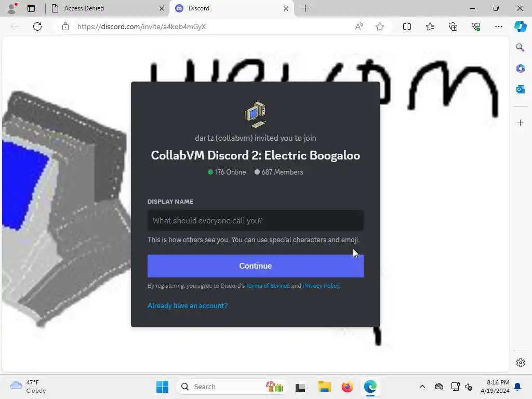
Task: Activate Read aloud icon in address bar
Action: pyautogui.click(x=359, y=26)
